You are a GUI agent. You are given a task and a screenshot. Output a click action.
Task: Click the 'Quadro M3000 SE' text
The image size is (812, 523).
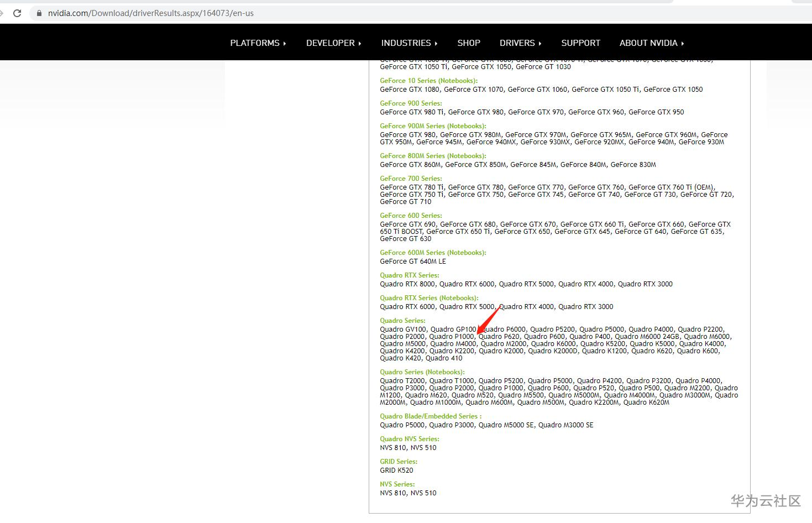(566, 425)
